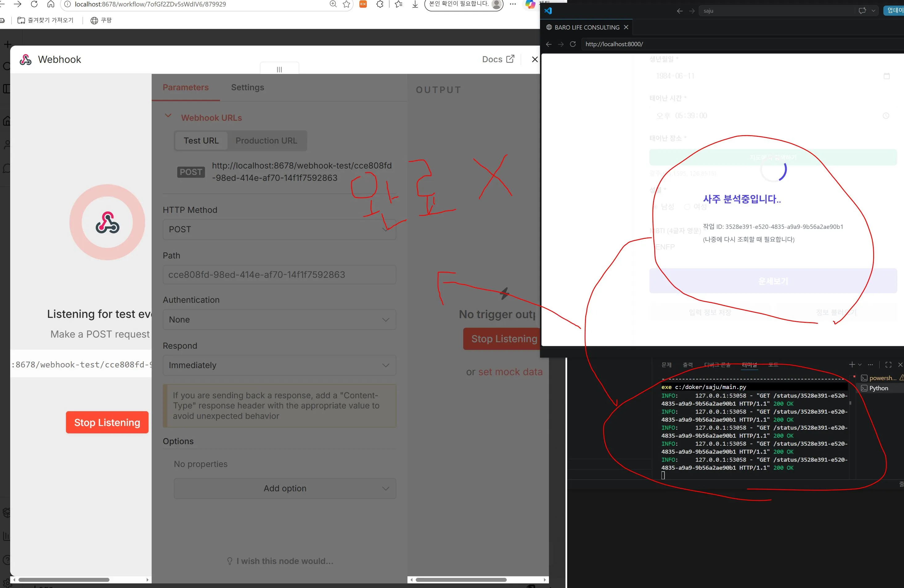The width and height of the screenshot is (904, 588).
Task: Add this page to Edge favorites star
Action: [346, 4]
